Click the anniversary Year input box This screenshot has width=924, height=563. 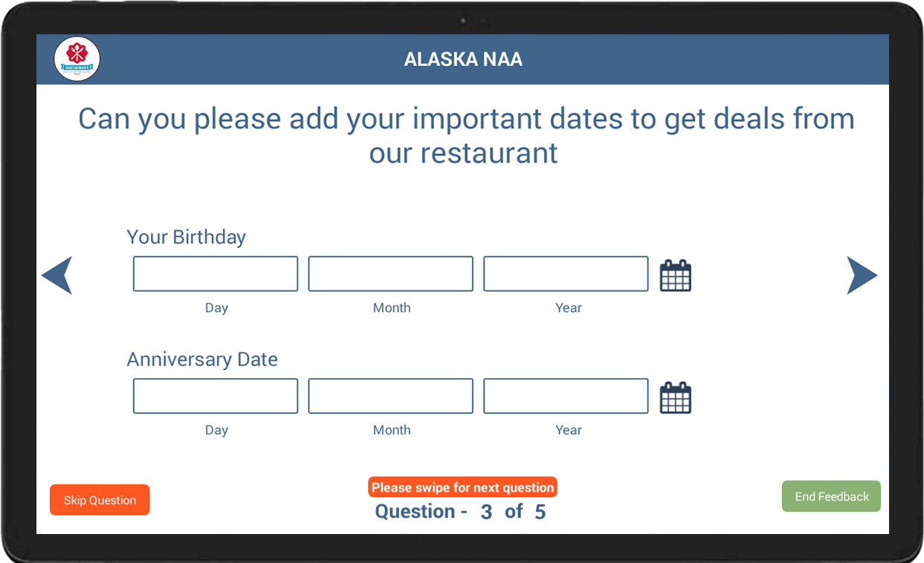[566, 396]
